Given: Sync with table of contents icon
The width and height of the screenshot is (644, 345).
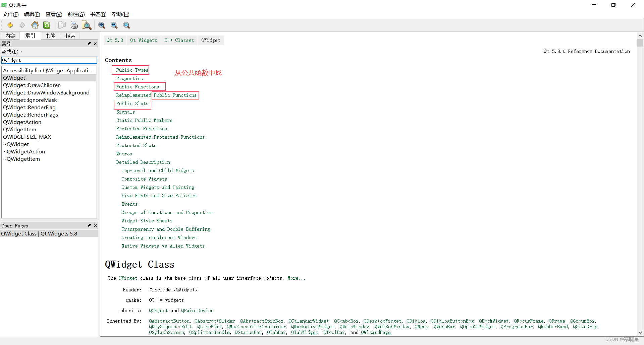Looking at the screenshot, I should 47,25.
